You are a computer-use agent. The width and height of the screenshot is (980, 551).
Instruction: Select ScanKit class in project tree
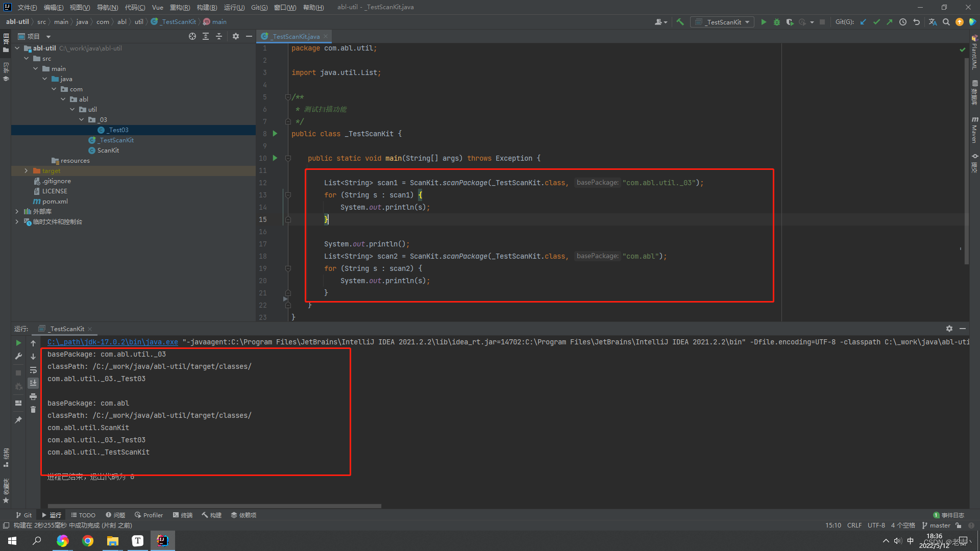[x=108, y=151]
